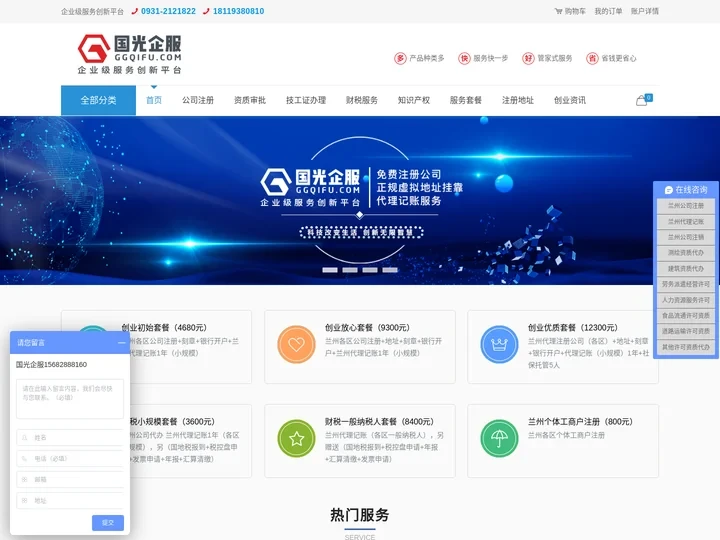Click the main blue promotional banner
Image resolution: width=720 pixels, height=540 pixels.
coord(360,200)
